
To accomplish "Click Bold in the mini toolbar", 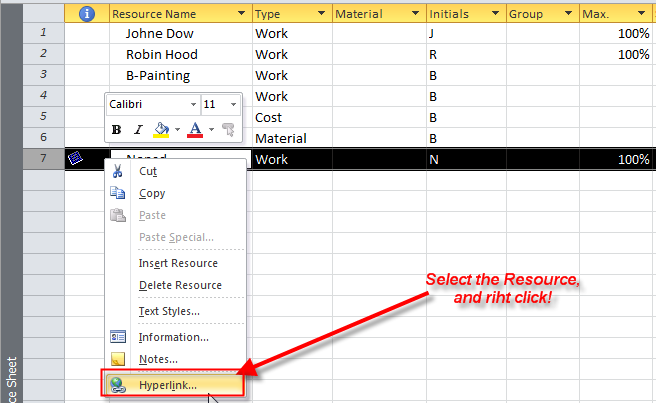I will [x=117, y=129].
